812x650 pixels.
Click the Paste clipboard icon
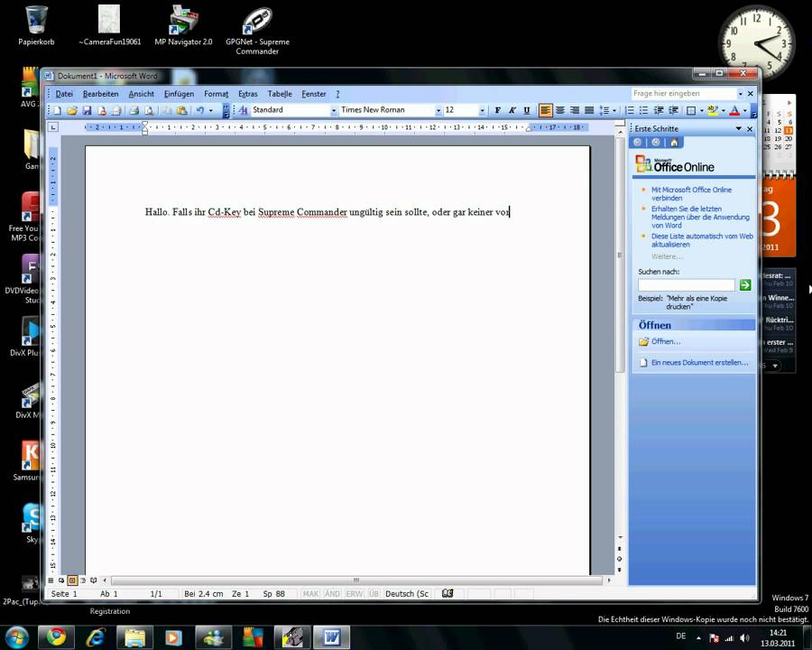[x=181, y=110]
